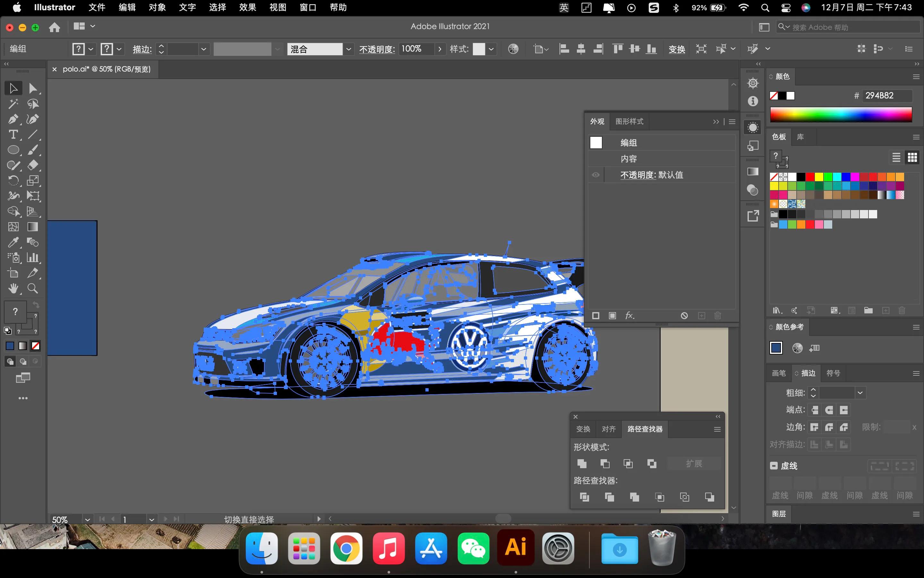924x578 pixels.
Task: Select the Gradient tool
Action: click(x=33, y=227)
